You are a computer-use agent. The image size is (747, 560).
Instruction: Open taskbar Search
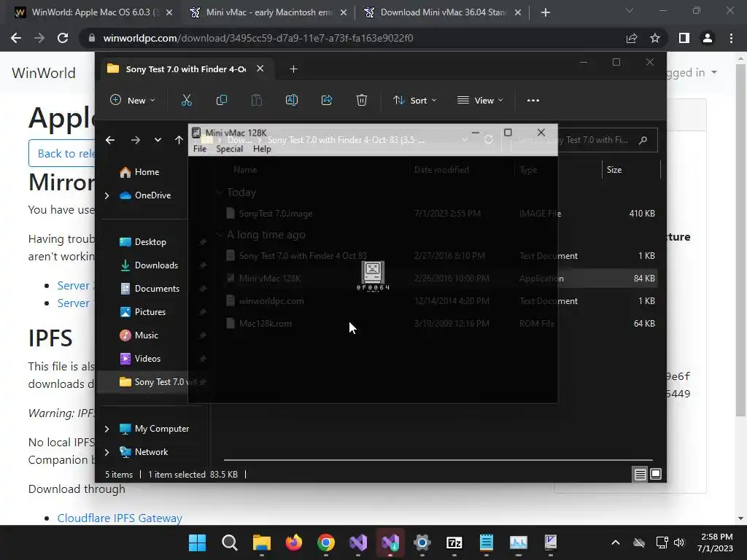[230, 542]
